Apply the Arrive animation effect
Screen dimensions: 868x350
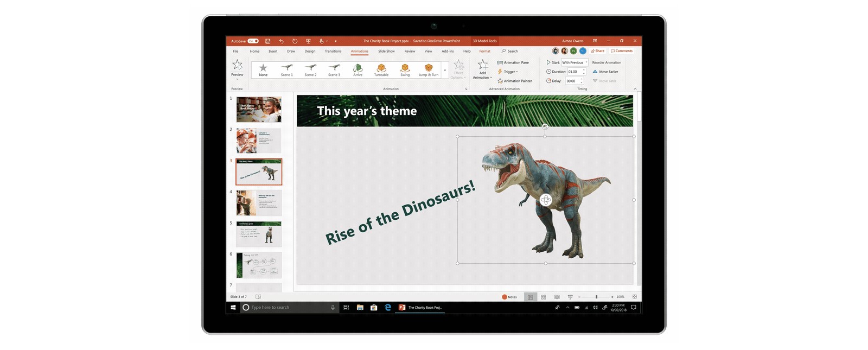358,69
